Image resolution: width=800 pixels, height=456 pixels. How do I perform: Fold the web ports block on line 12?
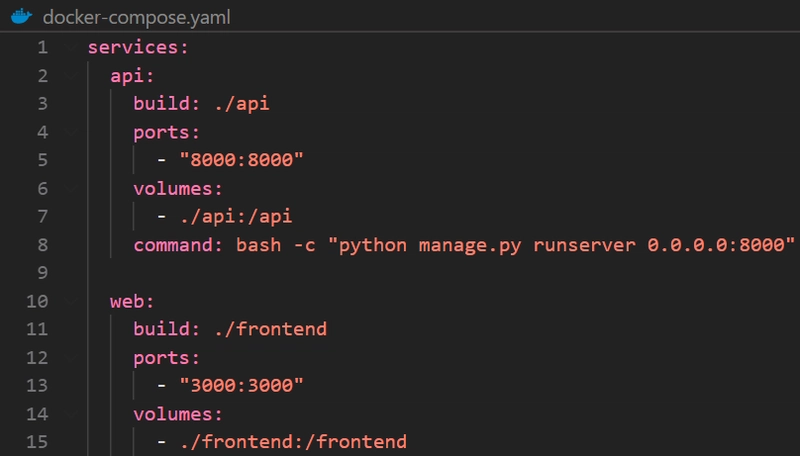[70, 358]
